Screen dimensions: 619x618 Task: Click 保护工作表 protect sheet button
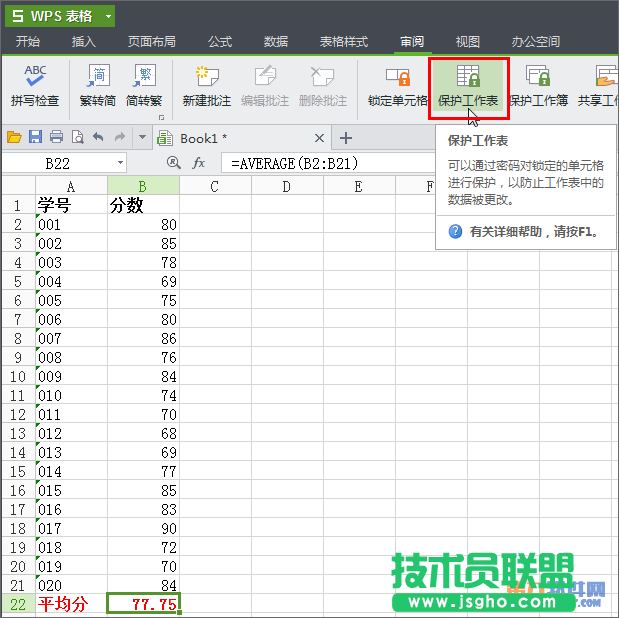[x=468, y=86]
